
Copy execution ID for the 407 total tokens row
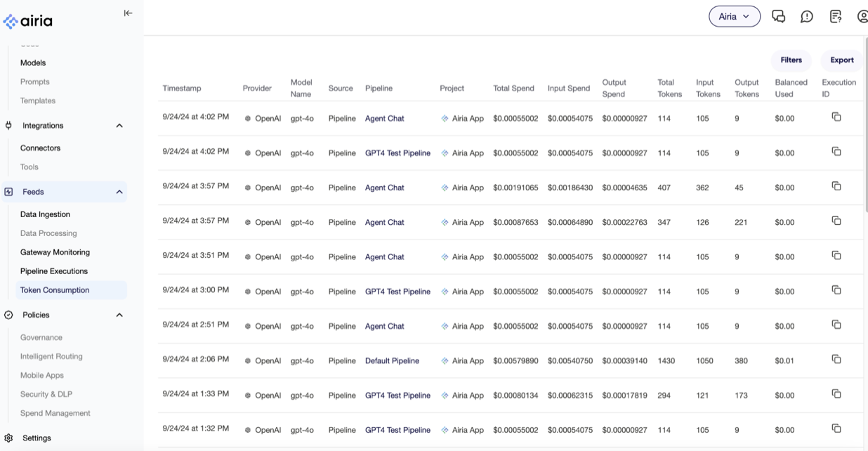[x=836, y=186]
